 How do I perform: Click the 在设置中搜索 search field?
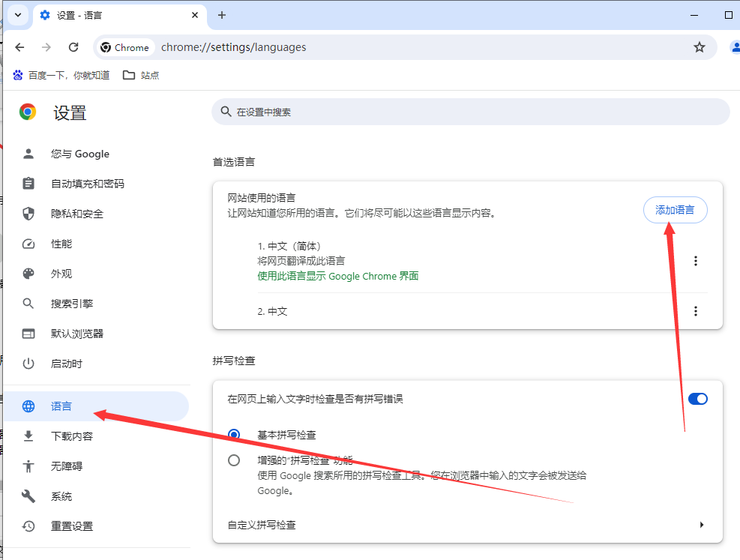pos(471,112)
